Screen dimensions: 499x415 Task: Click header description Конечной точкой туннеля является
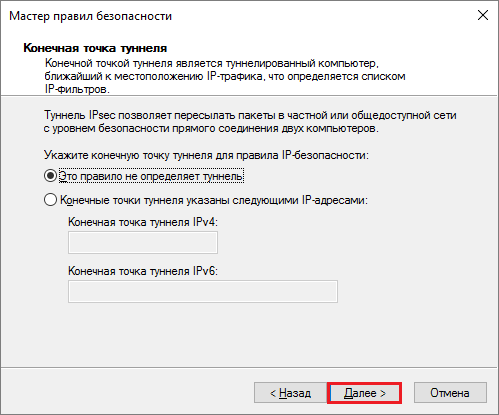point(225,76)
